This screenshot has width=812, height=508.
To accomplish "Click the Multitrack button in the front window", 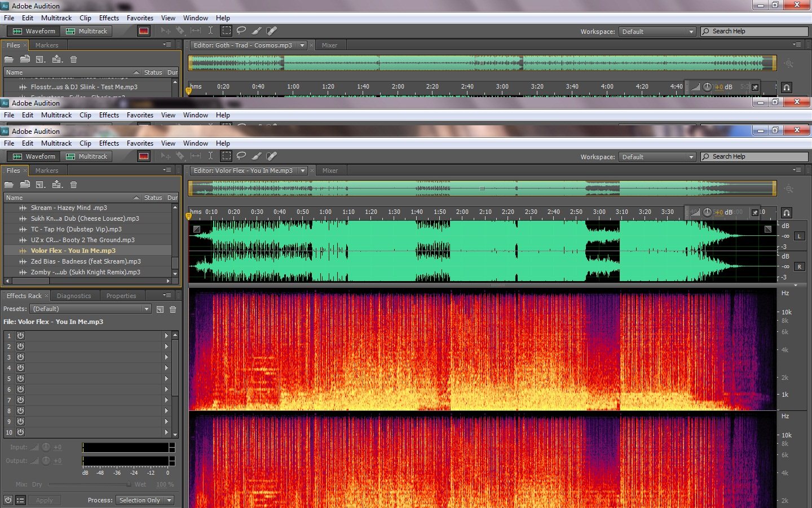I will 86,156.
